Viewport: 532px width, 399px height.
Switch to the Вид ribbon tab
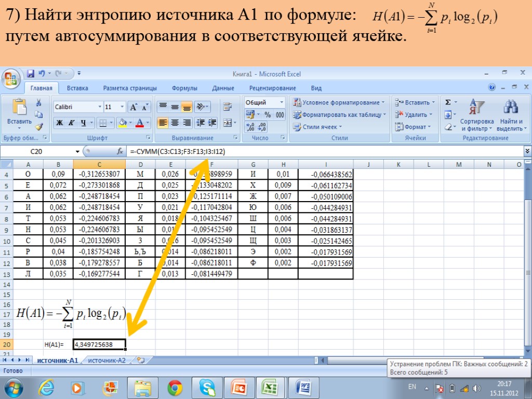(x=316, y=88)
